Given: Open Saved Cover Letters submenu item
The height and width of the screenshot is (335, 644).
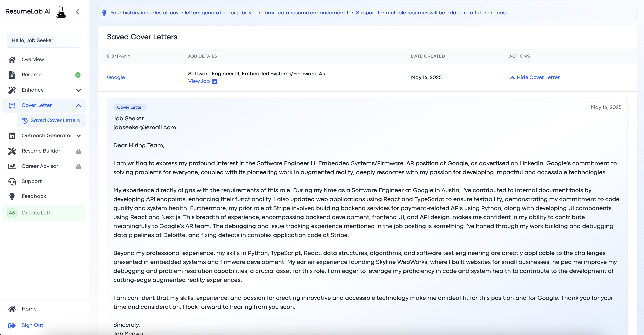Looking at the screenshot, I should tap(55, 120).
